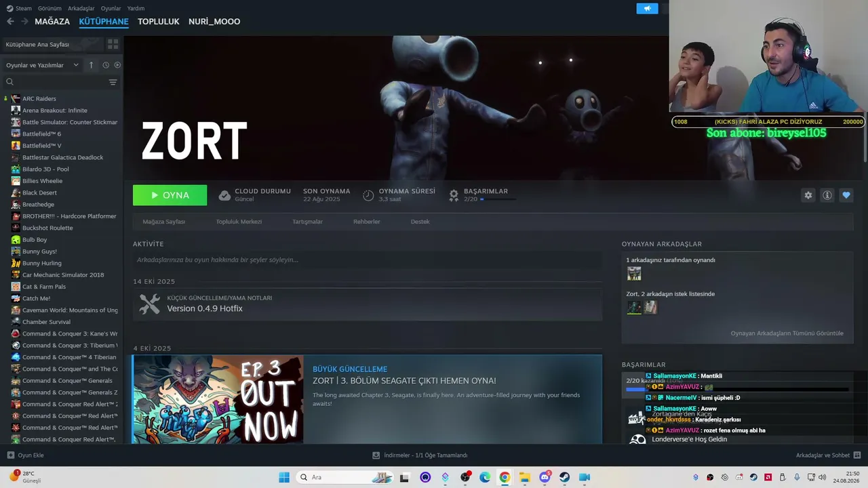
Task: Open game settings gear for ZORT
Action: coord(808,195)
